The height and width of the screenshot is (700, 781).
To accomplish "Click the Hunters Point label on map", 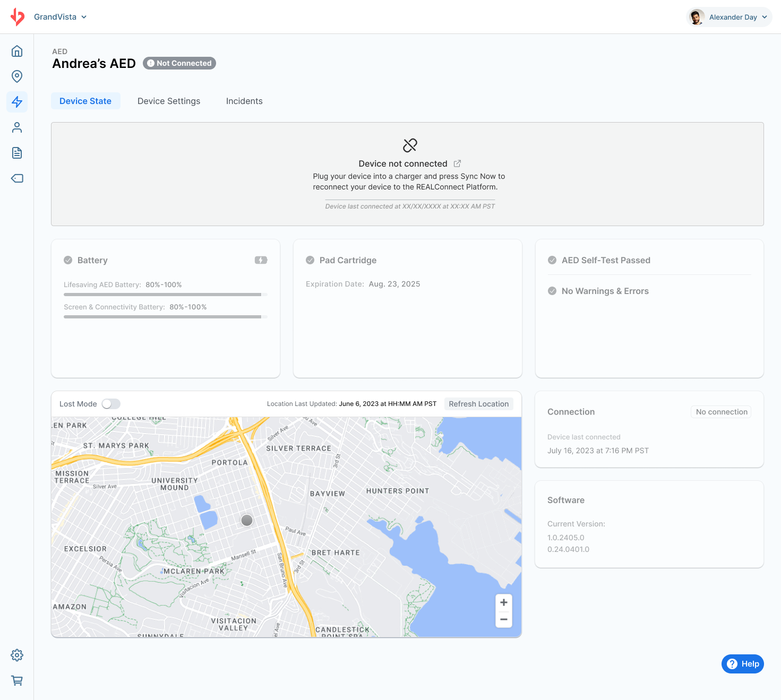I will click(398, 491).
